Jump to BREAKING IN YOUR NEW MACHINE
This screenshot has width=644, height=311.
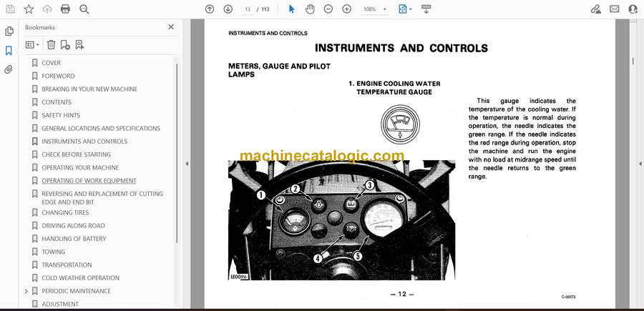point(89,89)
